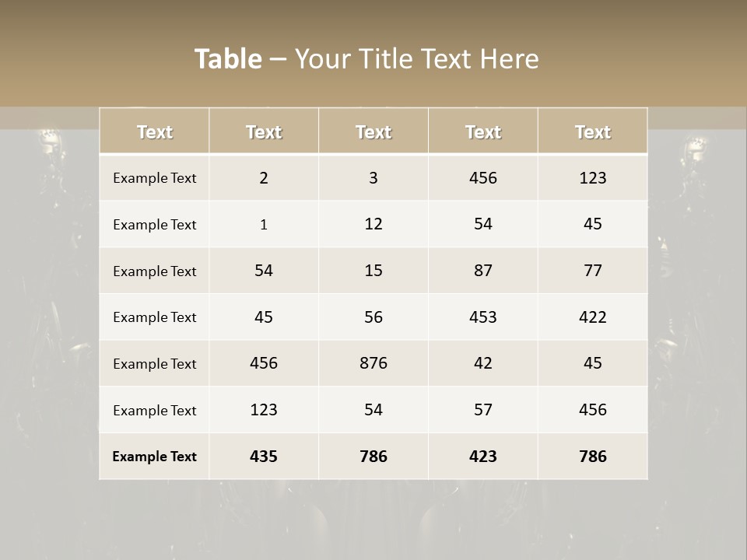
Task: Click the cell containing 3 in first row
Action: tap(373, 177)
